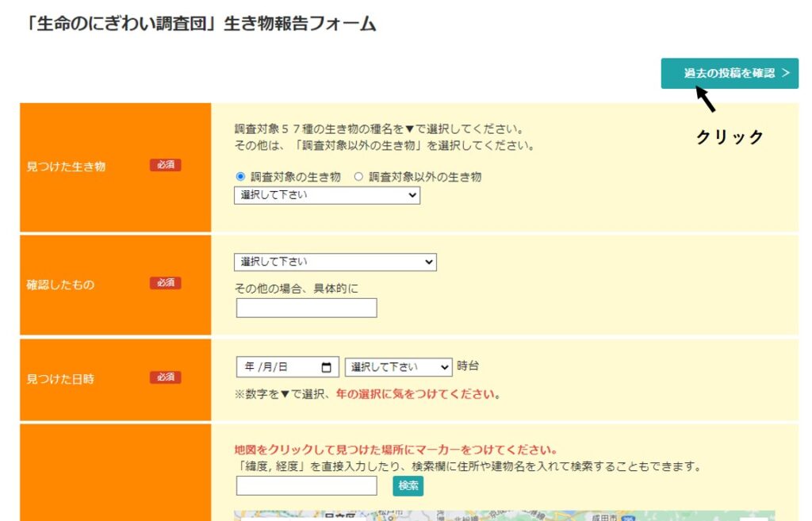The width and height of the screenshot is (812, 521).
Task: Click the 必須 badge beside 見つけた日時
Action: 166,377
